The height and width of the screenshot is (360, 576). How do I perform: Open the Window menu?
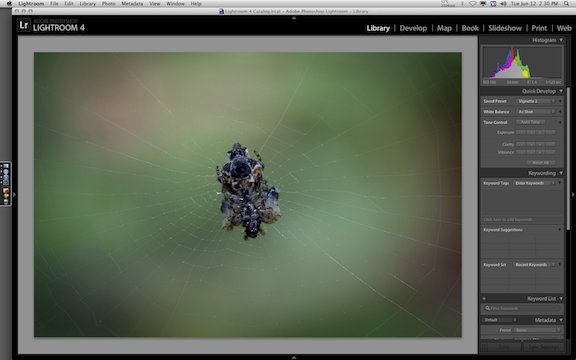pos(175,4)
